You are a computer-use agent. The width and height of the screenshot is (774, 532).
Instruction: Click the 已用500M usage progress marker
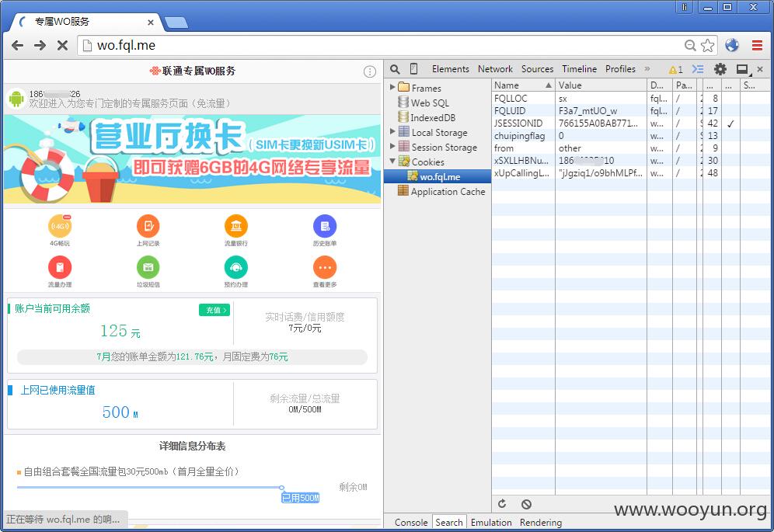[300, 498]
